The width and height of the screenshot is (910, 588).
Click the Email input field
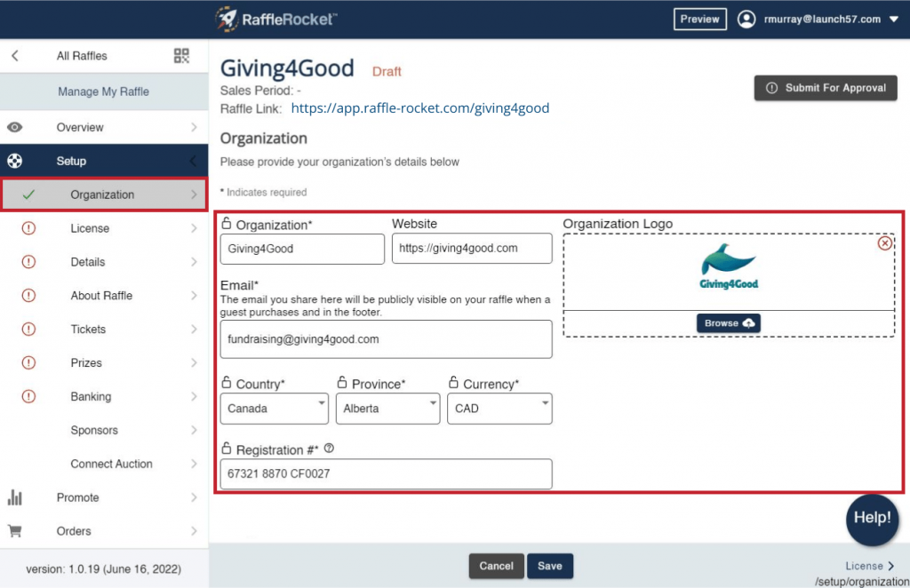pyautogui.click(x=386, y=338)
